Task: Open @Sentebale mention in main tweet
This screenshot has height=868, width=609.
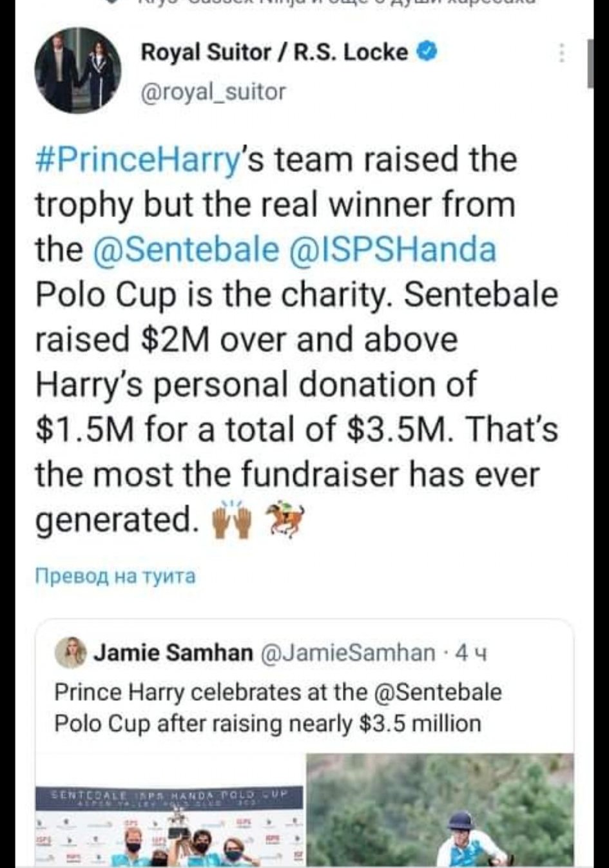Action: [x=187, y=250]
